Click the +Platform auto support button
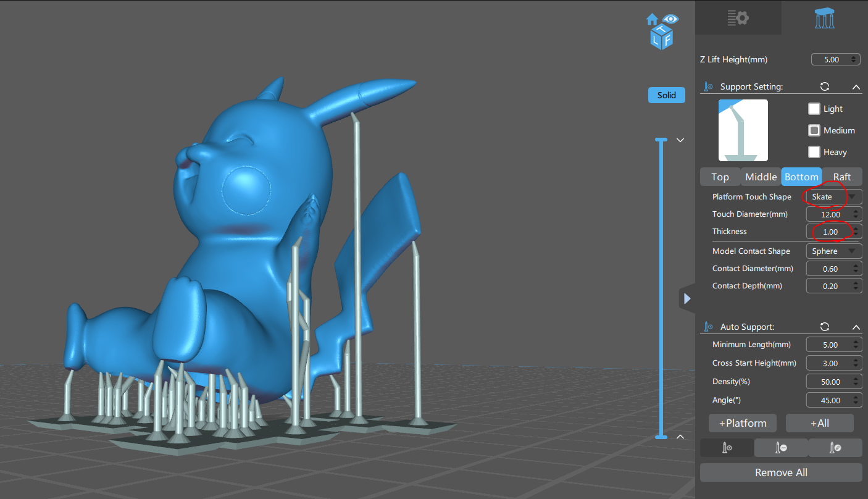The width and height of the screenshot is (868, 499). (743, 423)
